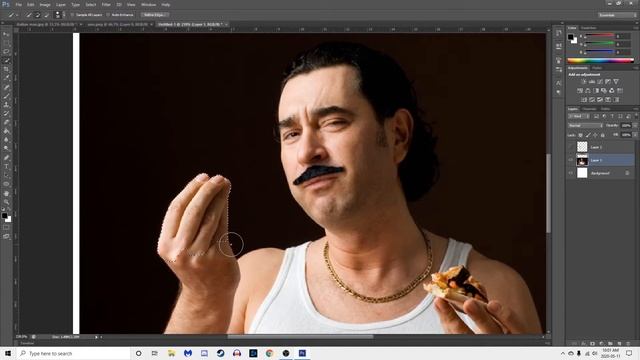Add a Vibrance adjustment layer
The width and height of the screenshot is (640, 360).
[x=616, y=82]
